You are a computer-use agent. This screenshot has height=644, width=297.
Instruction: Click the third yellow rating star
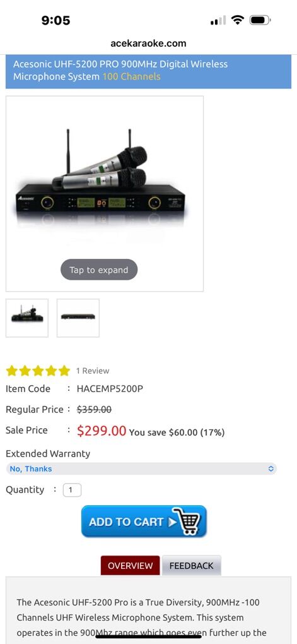[38, 371]
